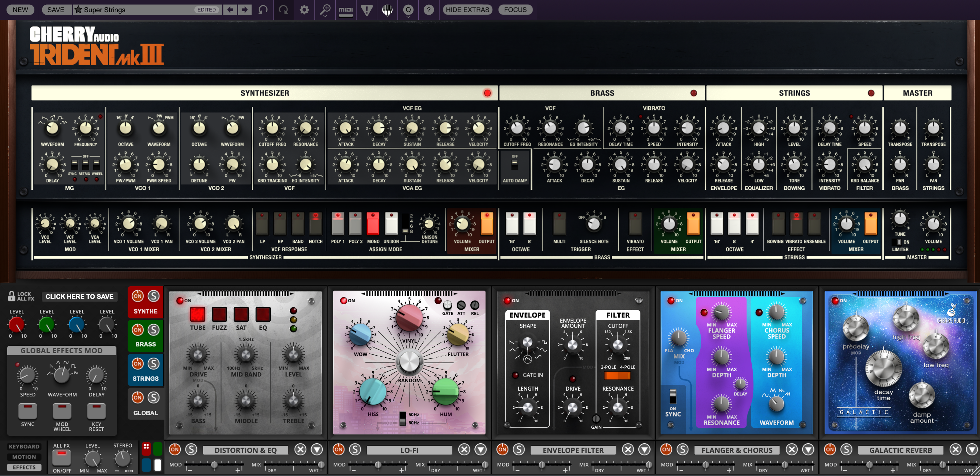Image resolution: width=980 pixels, height=476 pixels.
Task: Solo the Galactic Reverb with its S icon
Action: click(x=847, y=449)
